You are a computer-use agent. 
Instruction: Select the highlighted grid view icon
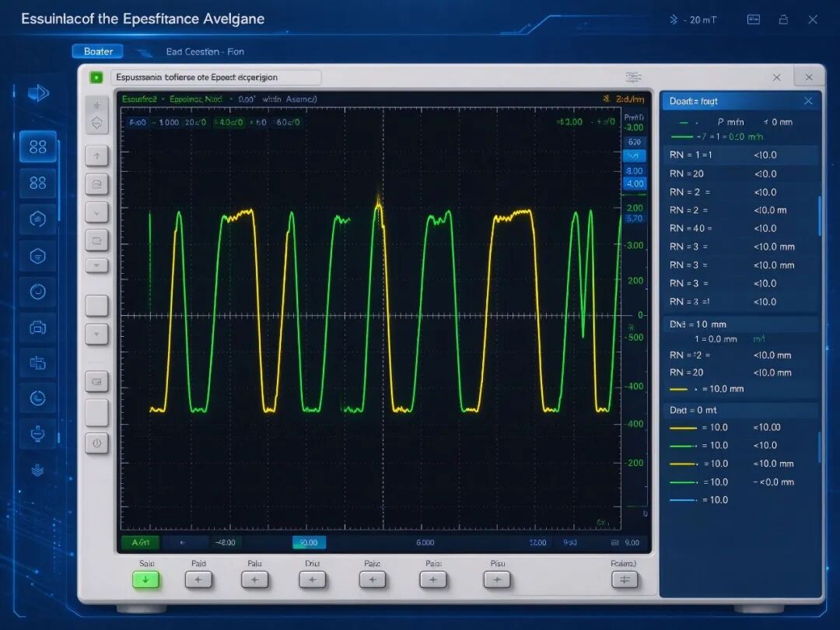38,146
